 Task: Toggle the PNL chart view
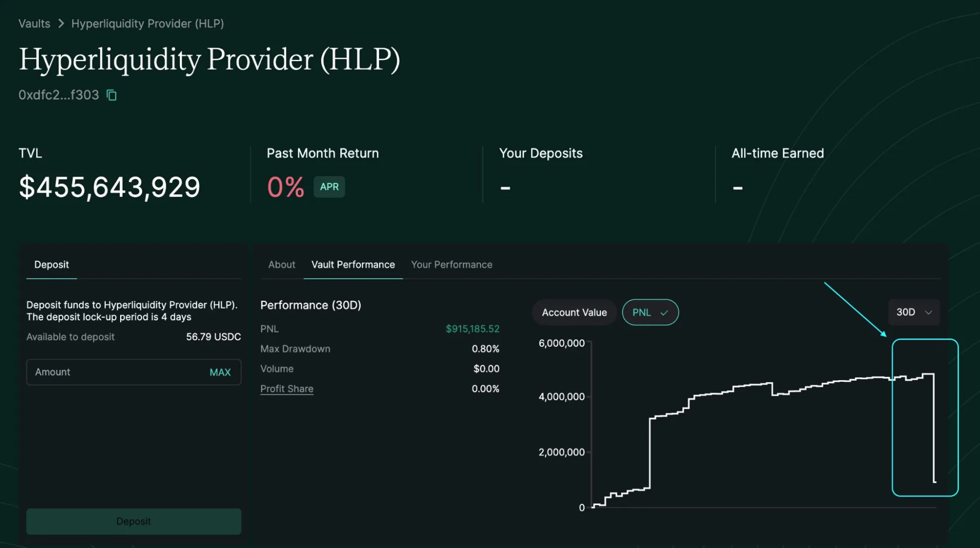pos(650,313)
